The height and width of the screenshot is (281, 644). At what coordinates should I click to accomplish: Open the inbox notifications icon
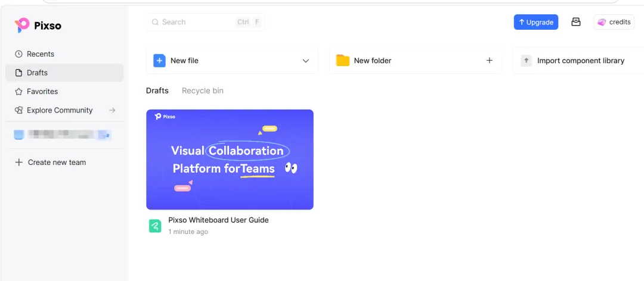(576, 22)
